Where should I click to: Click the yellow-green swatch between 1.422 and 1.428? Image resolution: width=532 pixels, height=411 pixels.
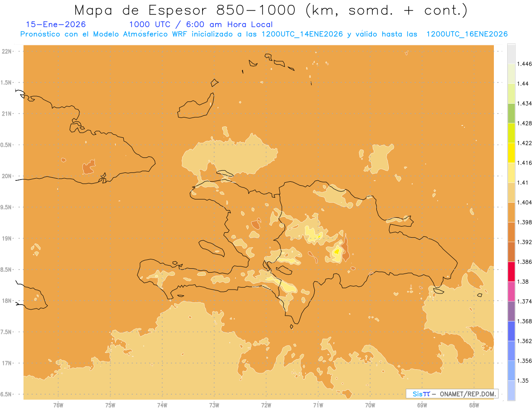511,133
